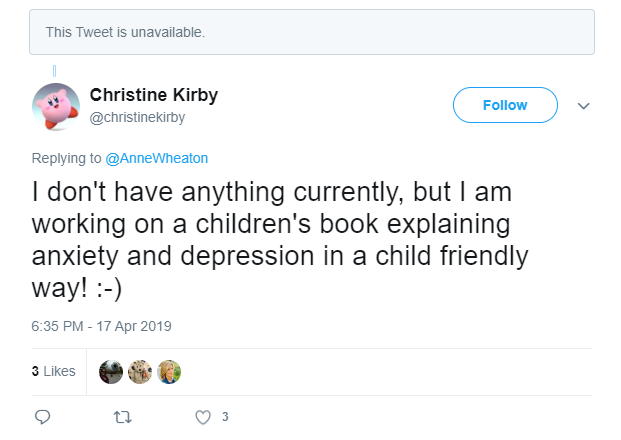Show the 3 Likes list
The height and width of the screenshot is (440, 621).
coord(53,371)
